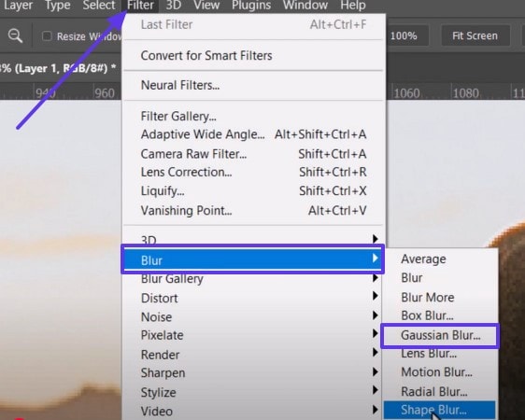Click the Fit Screen button

click(475, 35)
